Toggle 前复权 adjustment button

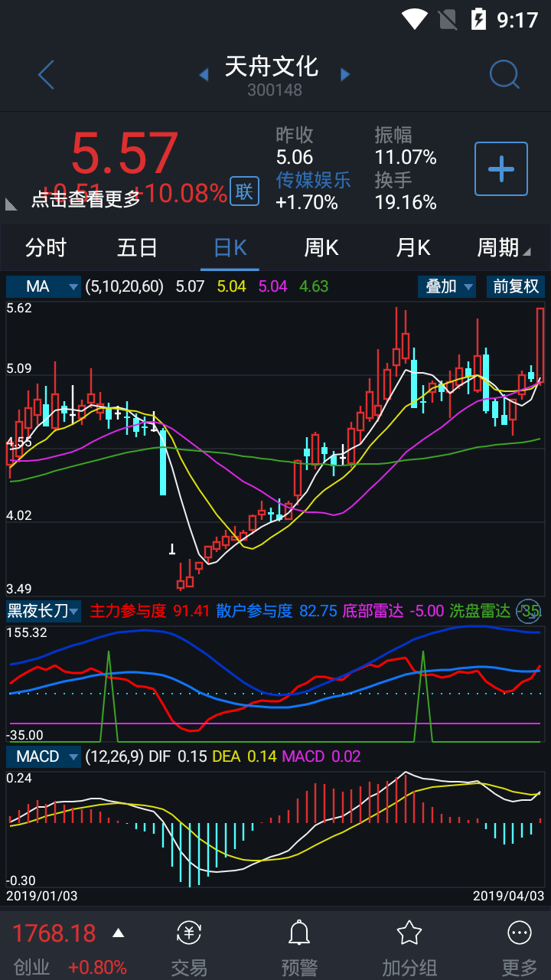[516, 286]
